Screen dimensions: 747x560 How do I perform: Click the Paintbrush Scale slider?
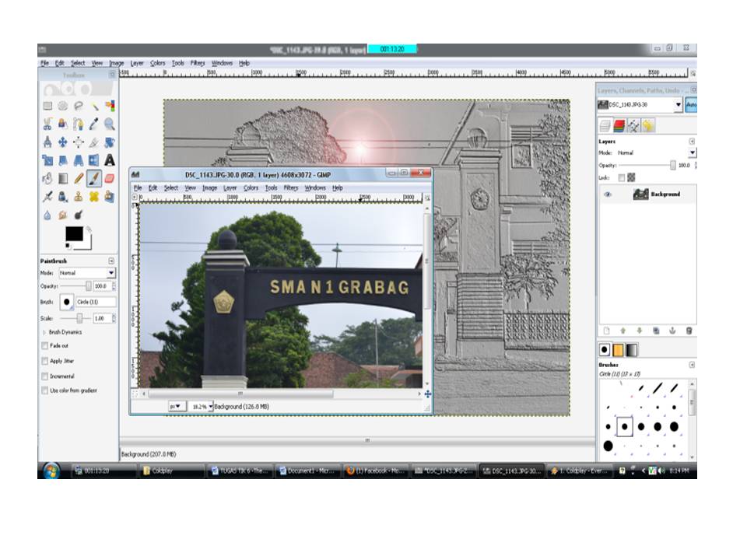click(x=76, y=318)
